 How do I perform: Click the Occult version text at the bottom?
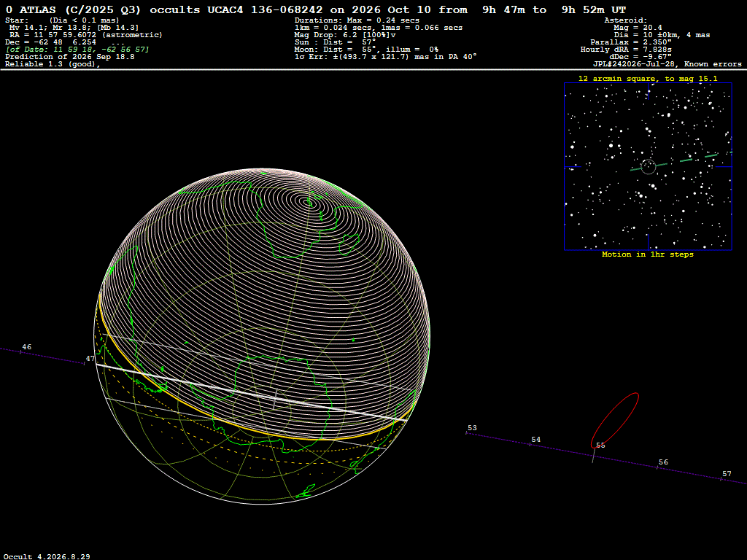[47, 556]
